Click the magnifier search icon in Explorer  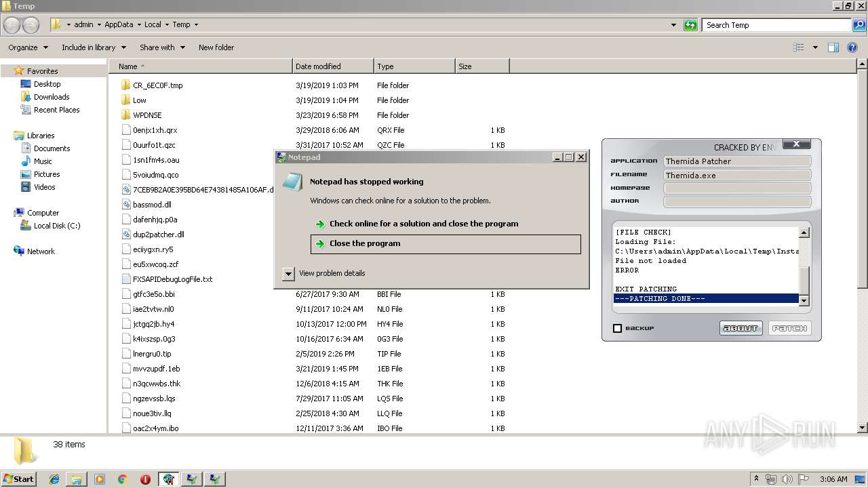click(x=859, y=25)
